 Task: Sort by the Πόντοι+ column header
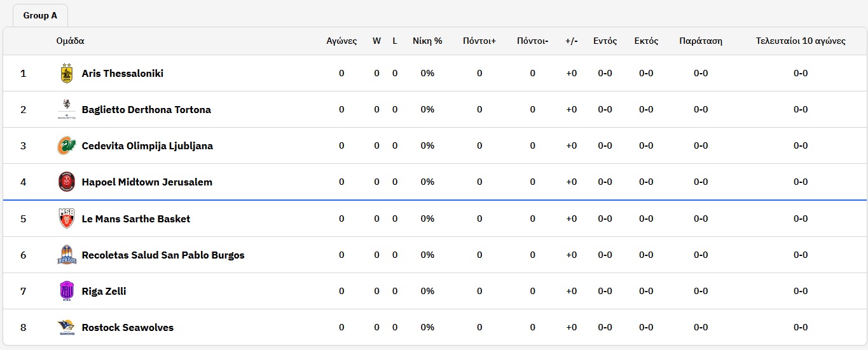click(479, 41)
